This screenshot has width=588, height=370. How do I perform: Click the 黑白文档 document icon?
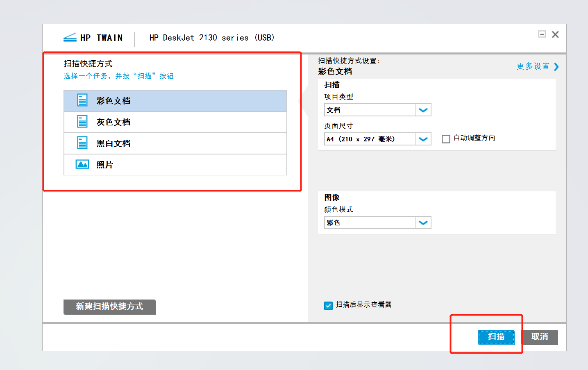coord(82,143)
